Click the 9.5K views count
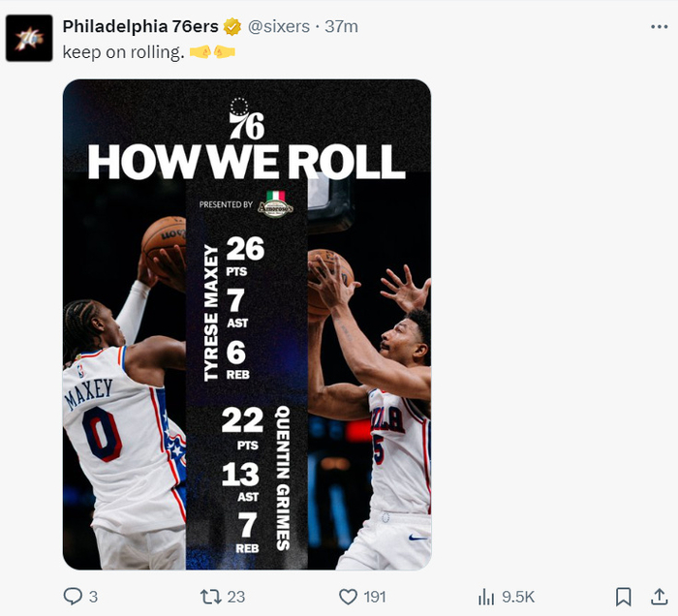This screenshot has width=678, height=616. point(519,597)
